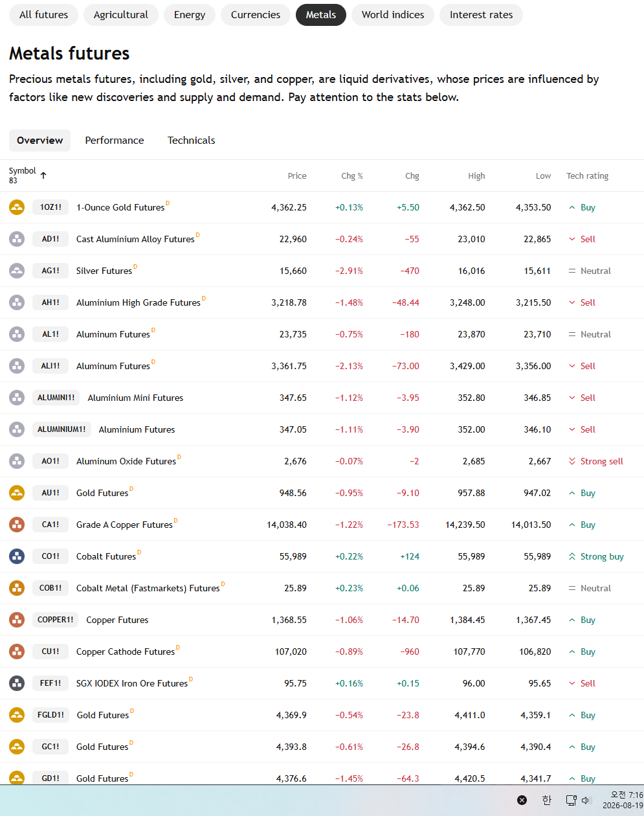This screenshot has height=816, width=644.
Task: Click the Neutral rating for COB1!
Action: (x=589, y=589)
